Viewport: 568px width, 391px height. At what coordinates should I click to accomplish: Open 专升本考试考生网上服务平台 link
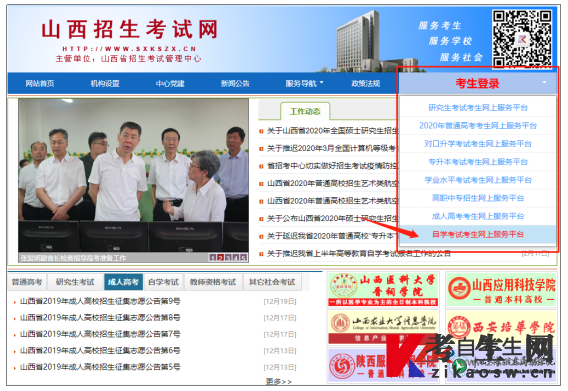coord(478,162)
